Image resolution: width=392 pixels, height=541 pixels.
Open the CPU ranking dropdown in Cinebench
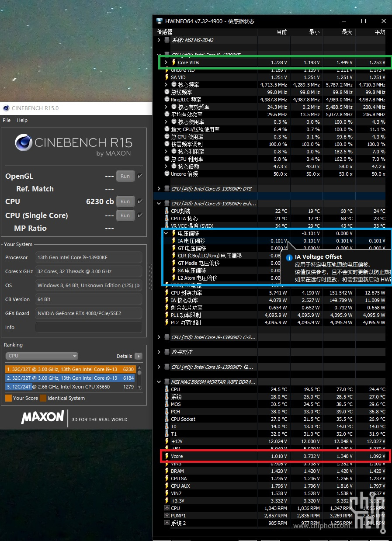(x=42, y=356)
